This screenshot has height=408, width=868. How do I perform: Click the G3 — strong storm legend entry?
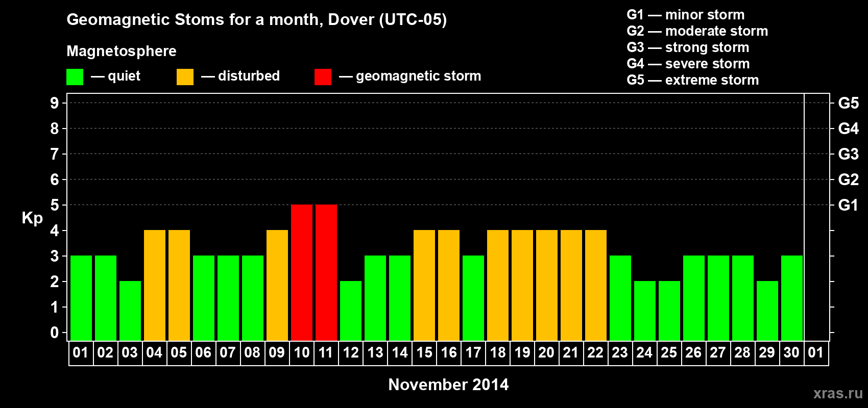pos(688,47)
